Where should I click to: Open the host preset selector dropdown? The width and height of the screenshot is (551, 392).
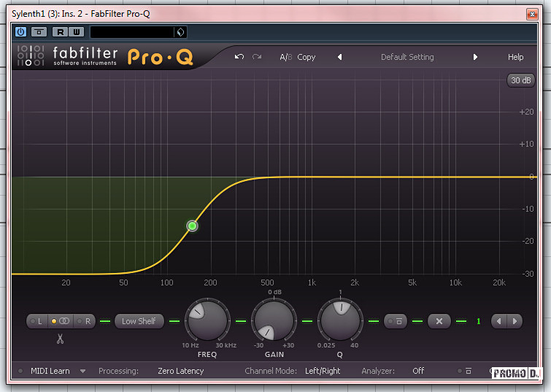point(181,32)
